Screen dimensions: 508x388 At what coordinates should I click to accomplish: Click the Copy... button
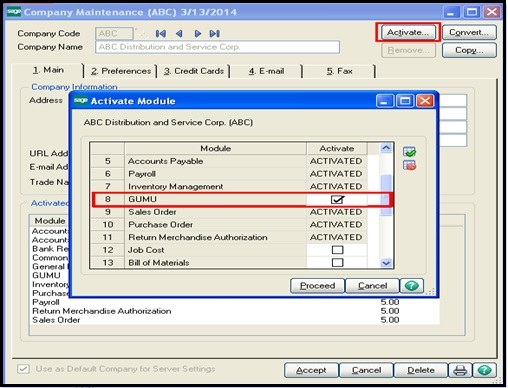click(x=469, y=50)
